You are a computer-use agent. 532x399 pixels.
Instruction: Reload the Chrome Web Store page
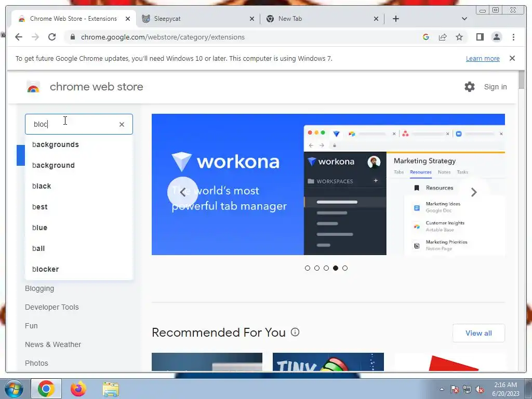click(x=52, y=37)
